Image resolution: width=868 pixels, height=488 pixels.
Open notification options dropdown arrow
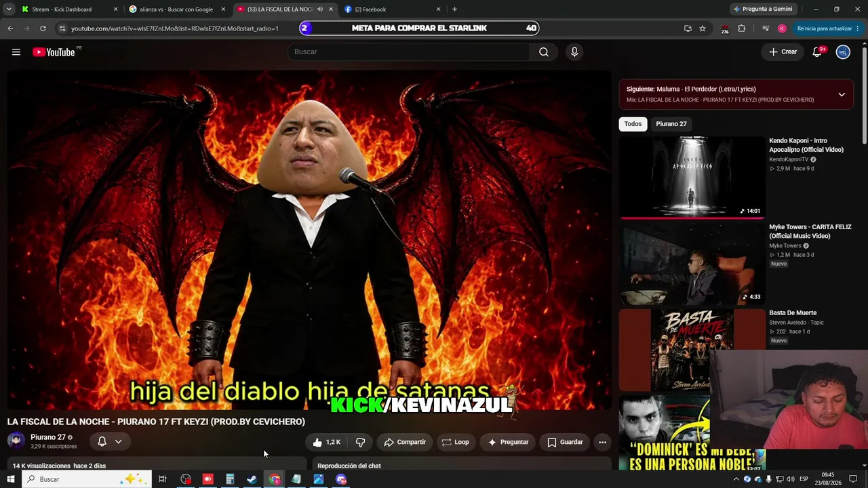tap(119, 442)
